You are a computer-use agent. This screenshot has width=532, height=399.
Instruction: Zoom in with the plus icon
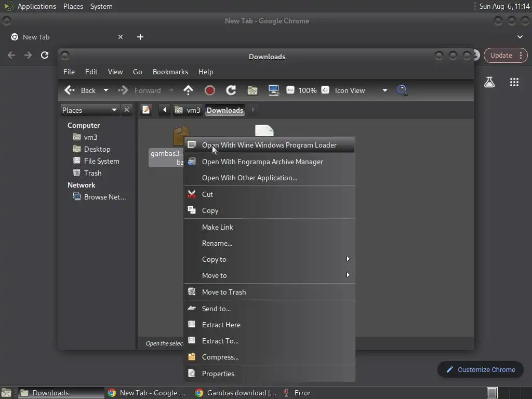point(325,90)
